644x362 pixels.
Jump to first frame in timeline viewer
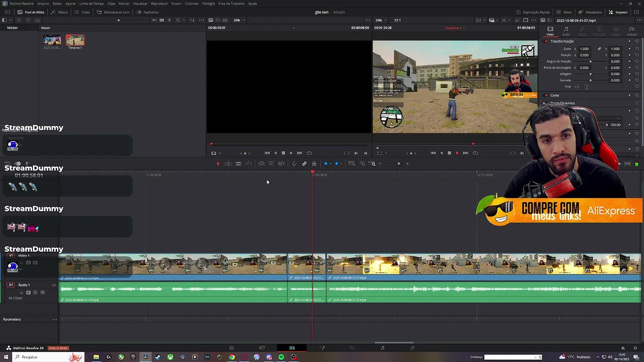click(x=433, y=153)
